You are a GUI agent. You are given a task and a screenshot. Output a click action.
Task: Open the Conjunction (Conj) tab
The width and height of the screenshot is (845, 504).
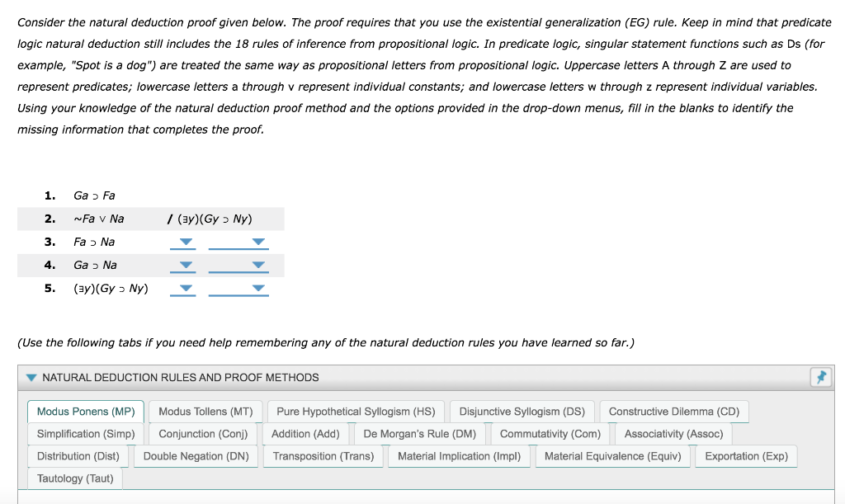tap(203, 433)
